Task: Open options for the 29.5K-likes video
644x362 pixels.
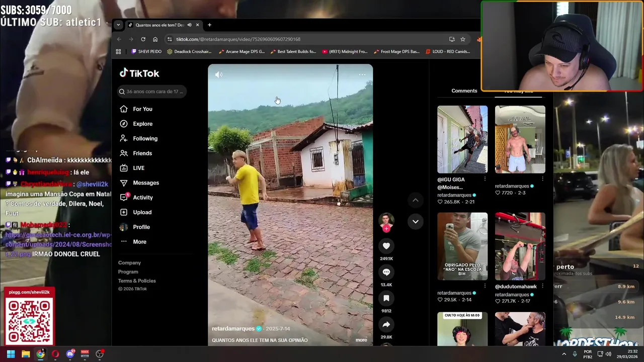Action: click(x=485, y=286)
